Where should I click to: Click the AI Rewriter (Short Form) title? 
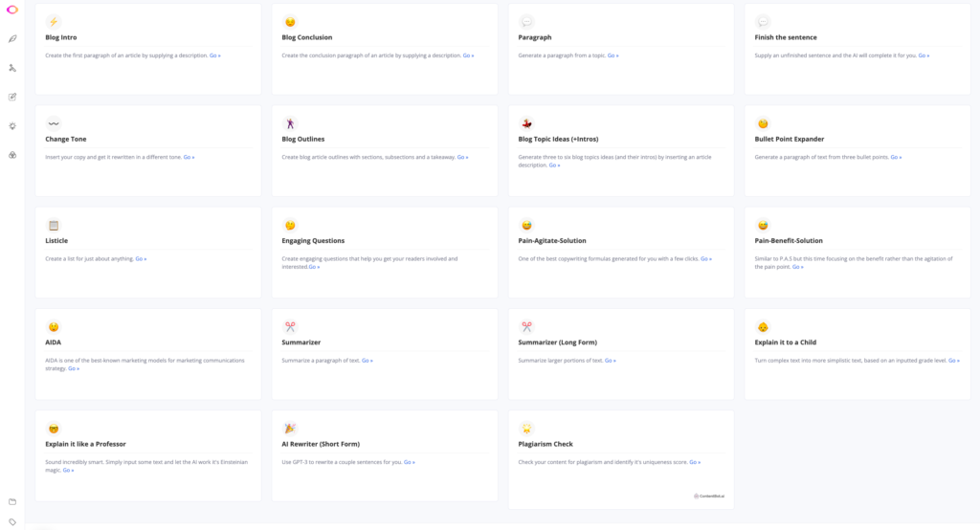pyautogui.click(x=321, y=444)
